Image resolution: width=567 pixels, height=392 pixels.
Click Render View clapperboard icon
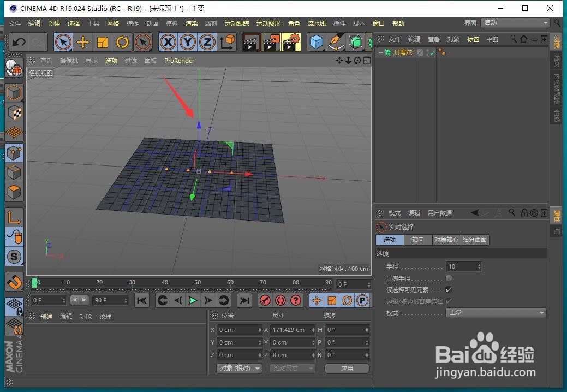click(x=252, y=42)
